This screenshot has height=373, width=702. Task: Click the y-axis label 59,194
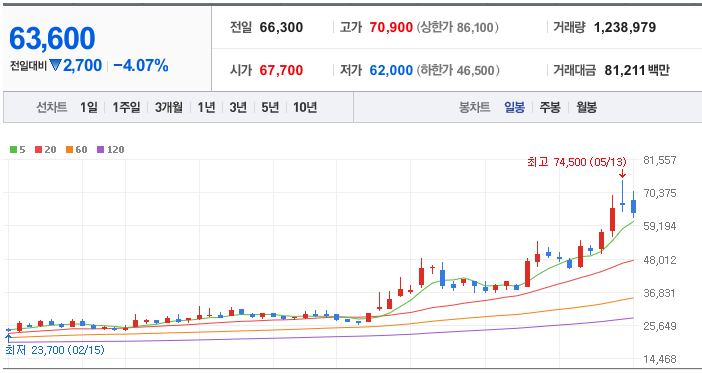(x=660, y=226)
